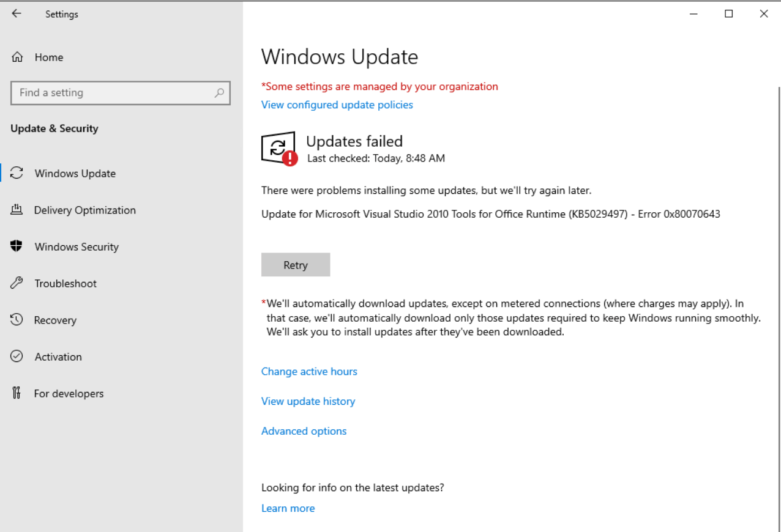Click the Troubleshoot wrench icon
This screenshot has height=532, width=781.
point(17,283)
